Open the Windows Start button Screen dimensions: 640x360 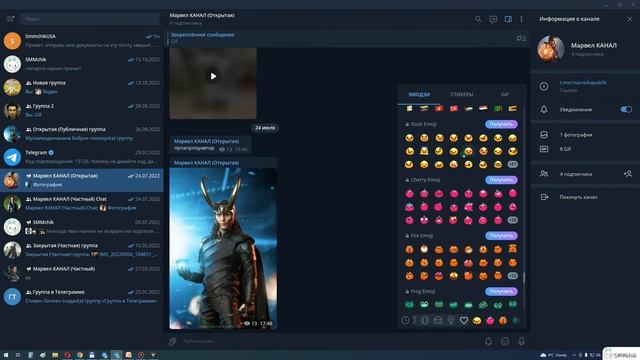click(x=6, y=355)
